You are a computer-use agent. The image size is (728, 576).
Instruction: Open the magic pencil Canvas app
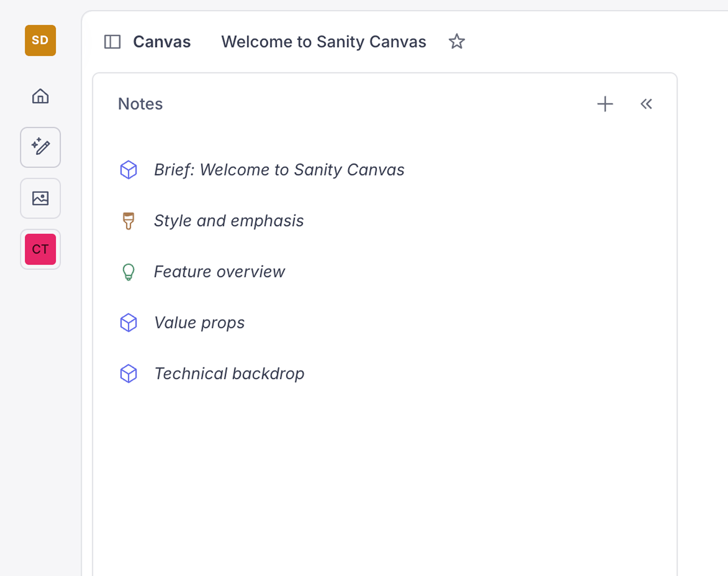tap(40, 147)
